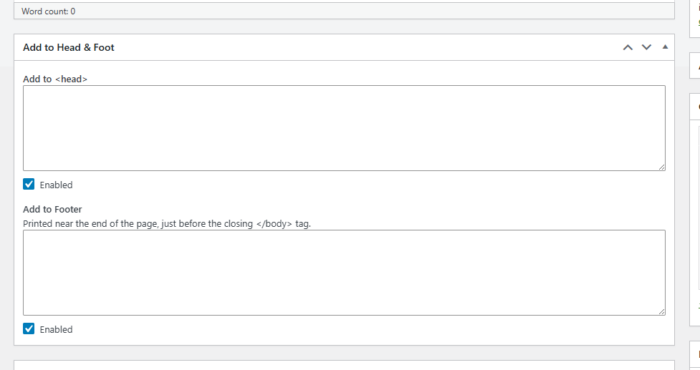Click the Add to Footer label
700x370 pixels.
click(x=52, y=209)
